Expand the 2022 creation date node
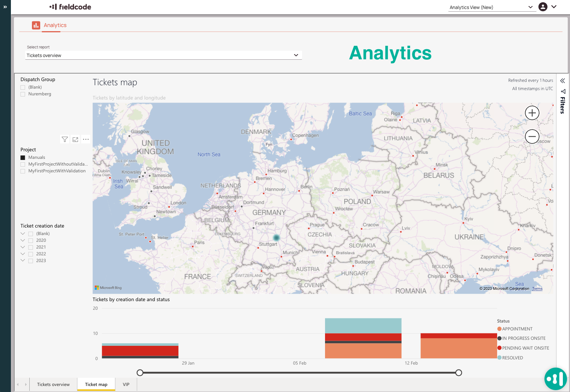Image resolution: width=570 pixels, height=392 pixels. pos(23,254)
